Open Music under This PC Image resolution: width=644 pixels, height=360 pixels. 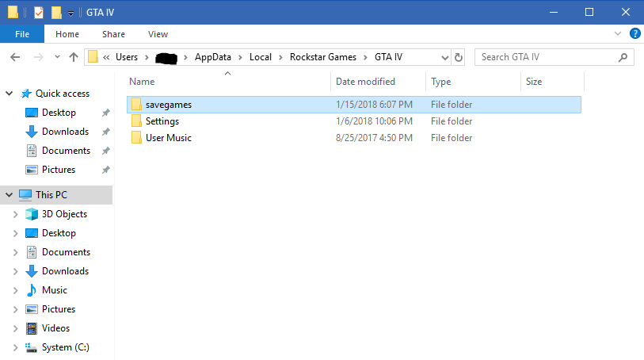tap(55, 290)
